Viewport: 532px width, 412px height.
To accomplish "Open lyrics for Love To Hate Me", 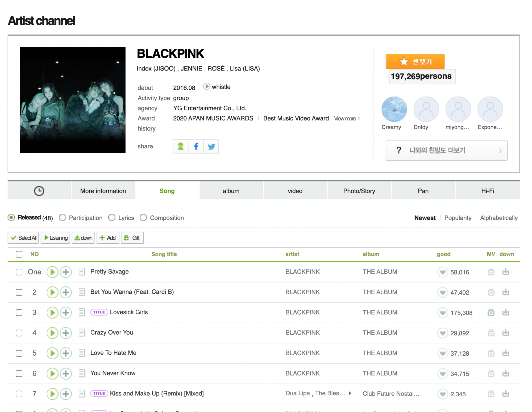I will 82,353.
